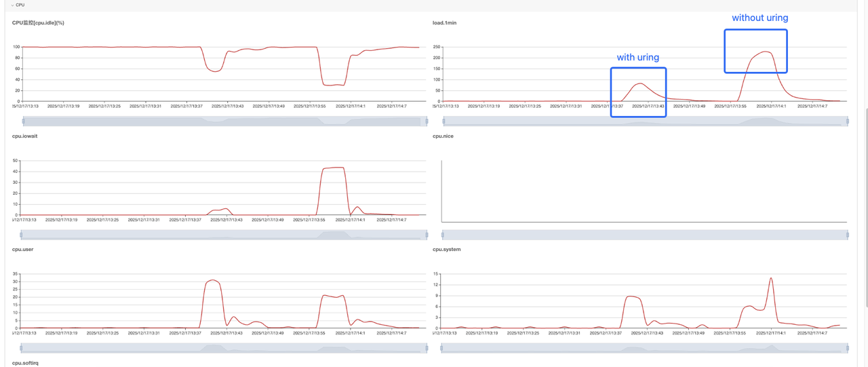Screen dimensions: 868x367
Task: Click the cpu.iowait chart title
Action: (24, 136)
